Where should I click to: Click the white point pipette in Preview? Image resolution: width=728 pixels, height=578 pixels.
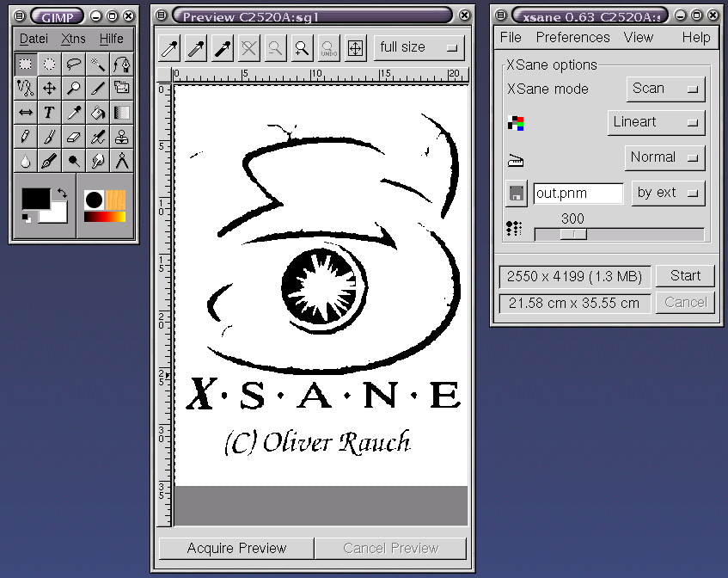click(169, 48)
